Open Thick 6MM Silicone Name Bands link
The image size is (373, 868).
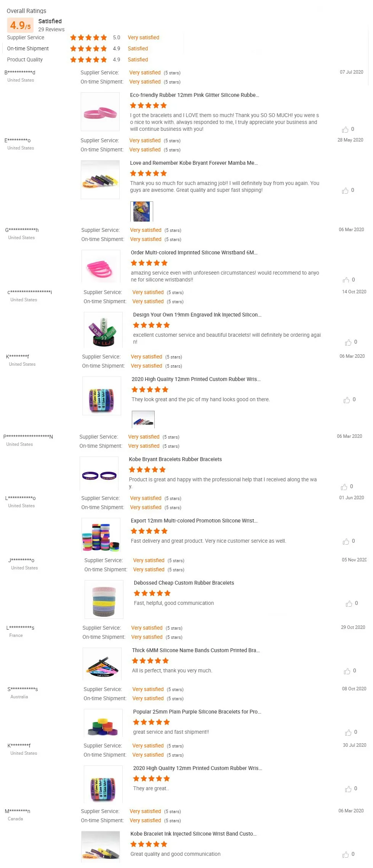pyautogui.click(x=196, y=650)
